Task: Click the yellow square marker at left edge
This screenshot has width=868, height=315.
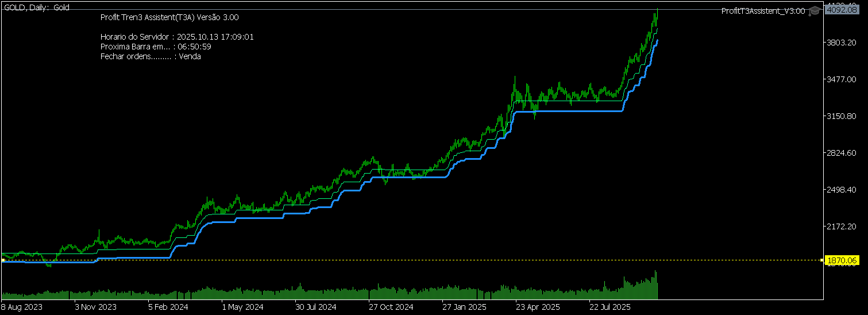Action: coord(3,260)
